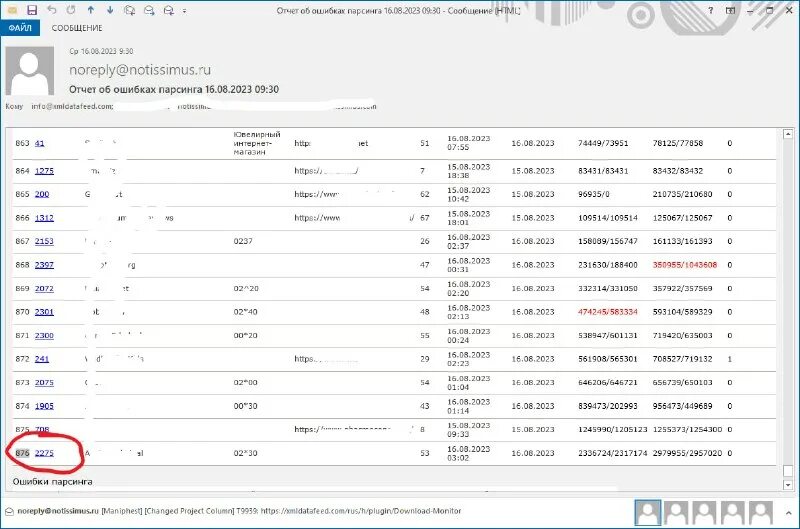Screen dimensions: 800x529
Task: Click recipient info@xmldatafeed.com
Action: [x=72, y=106]
